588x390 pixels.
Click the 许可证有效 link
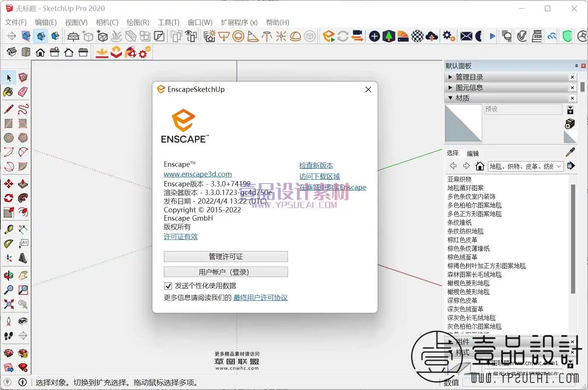click(181, 236)
